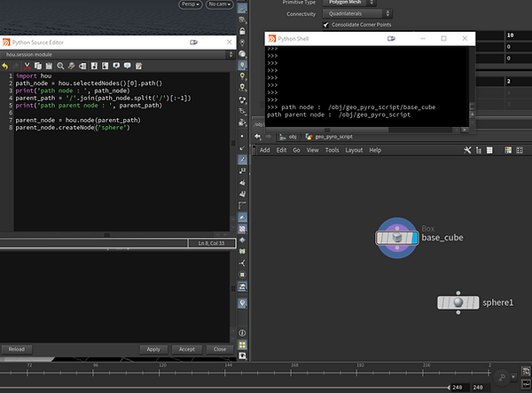Click frame 120 marker on the timeline
This screenshot has width=532, height=393.
pyautogui.click(x=159, y=373)
